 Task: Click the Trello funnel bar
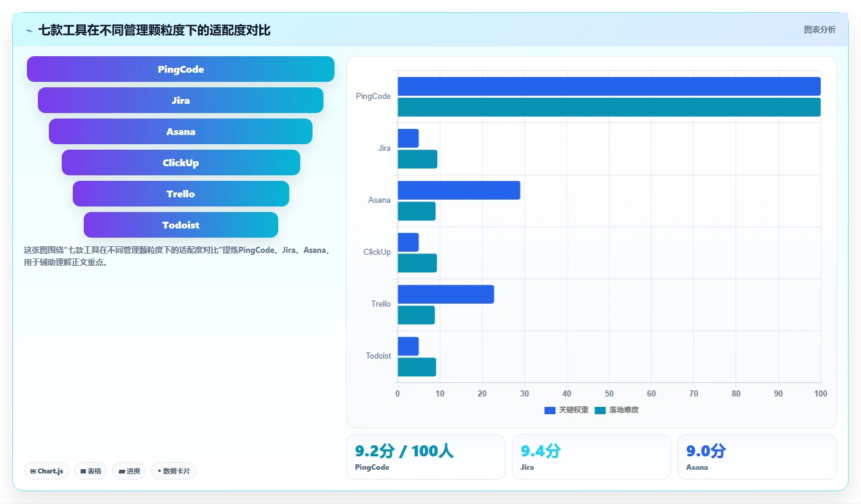180,194
